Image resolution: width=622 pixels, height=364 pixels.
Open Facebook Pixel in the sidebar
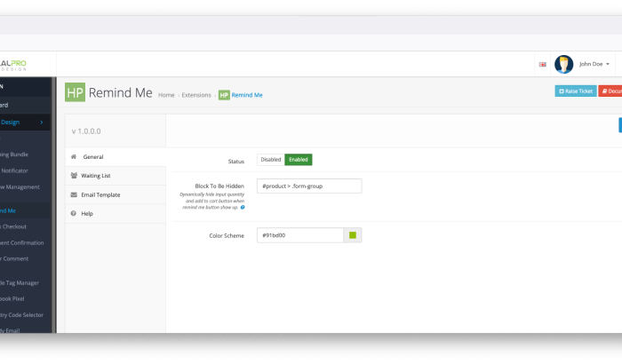pyautogui.click(x=25, y=298)
